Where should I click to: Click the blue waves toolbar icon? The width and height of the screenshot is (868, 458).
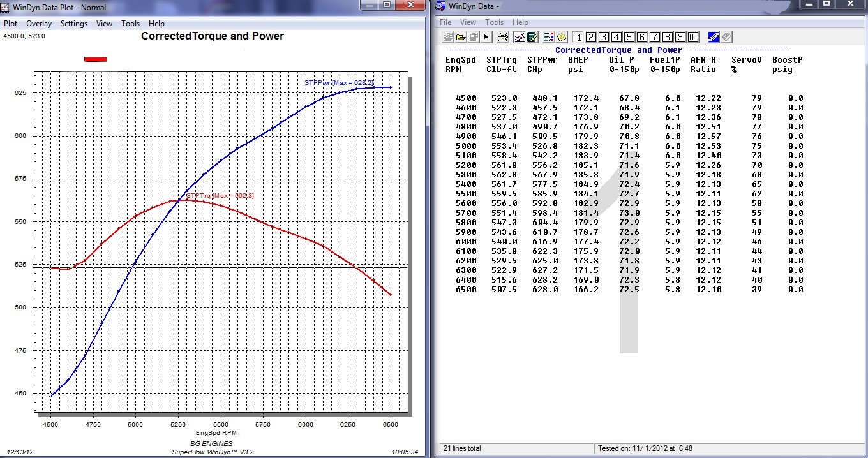coord(714,37)
